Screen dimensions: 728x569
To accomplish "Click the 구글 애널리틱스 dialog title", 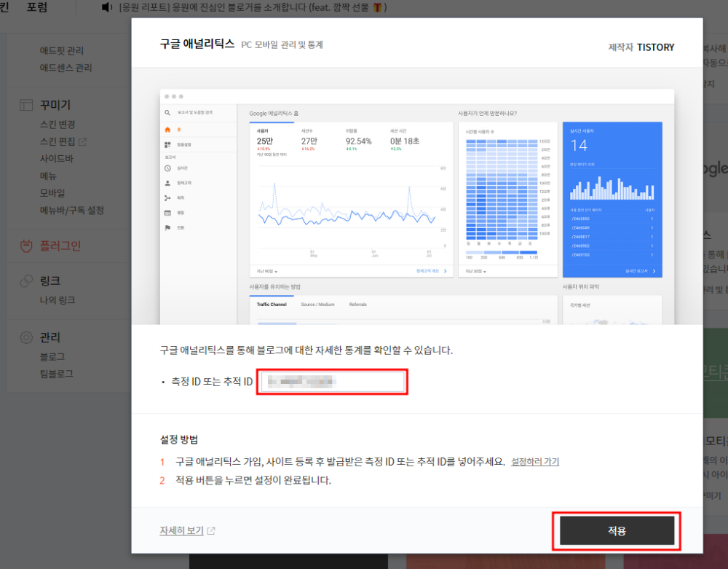I will pyautogui.click(x=197, y=44).
